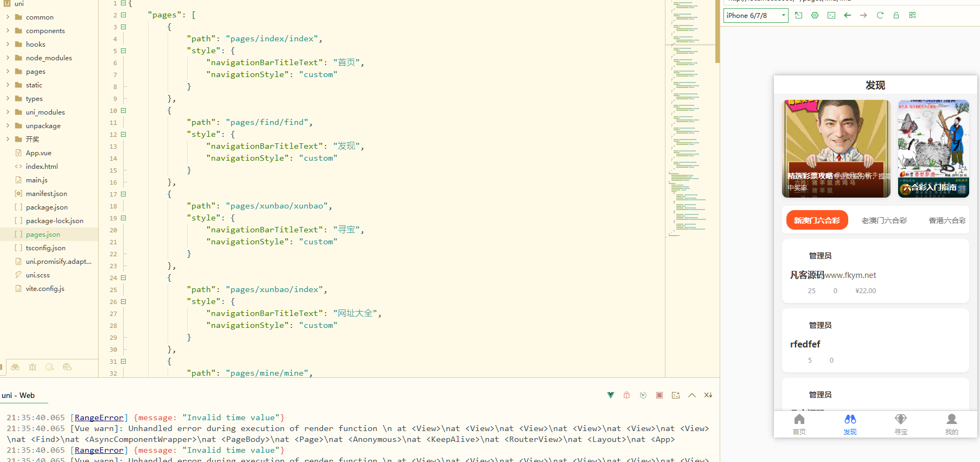Image resolution: width=980 pixels, height=462 pixels.
Task: Open manifest.json in the file tree
Action: click(x=46, y=194)
